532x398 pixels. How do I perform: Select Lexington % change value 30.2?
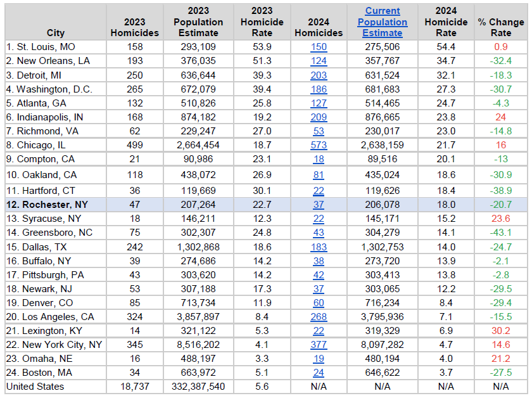(501, 331)
